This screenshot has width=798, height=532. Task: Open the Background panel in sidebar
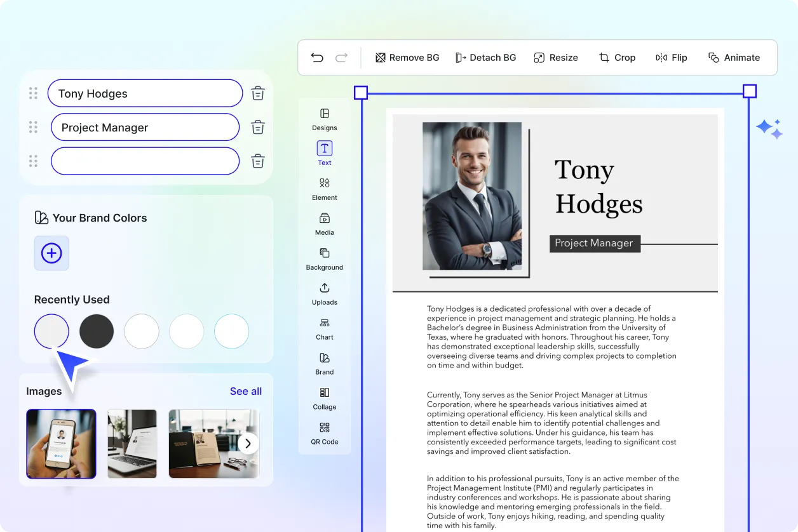[x=325, y=259]
